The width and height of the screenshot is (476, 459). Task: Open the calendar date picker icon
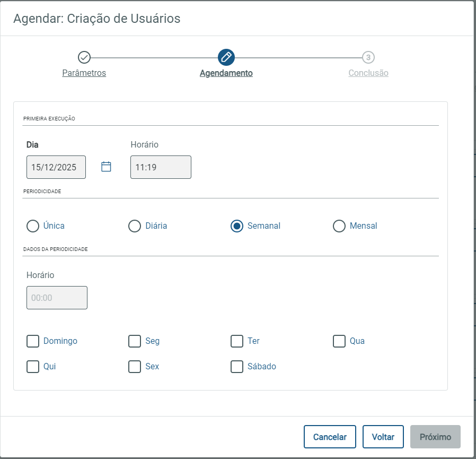tap(106, 167)
